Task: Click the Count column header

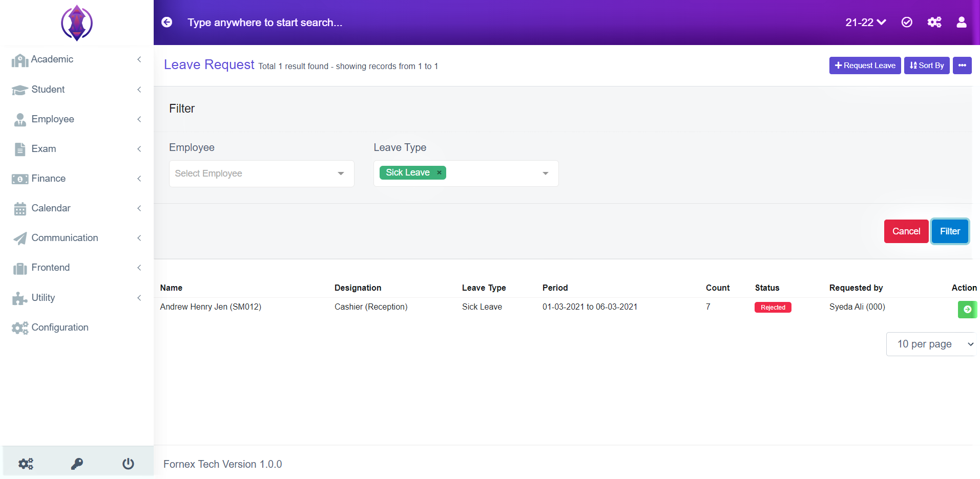Action: coord(718,288)
